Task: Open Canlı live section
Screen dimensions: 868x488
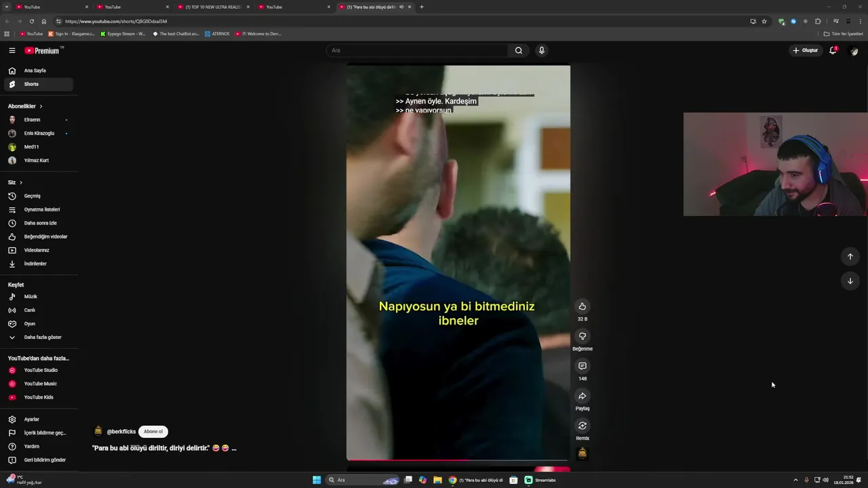Action: click(38, 310)
